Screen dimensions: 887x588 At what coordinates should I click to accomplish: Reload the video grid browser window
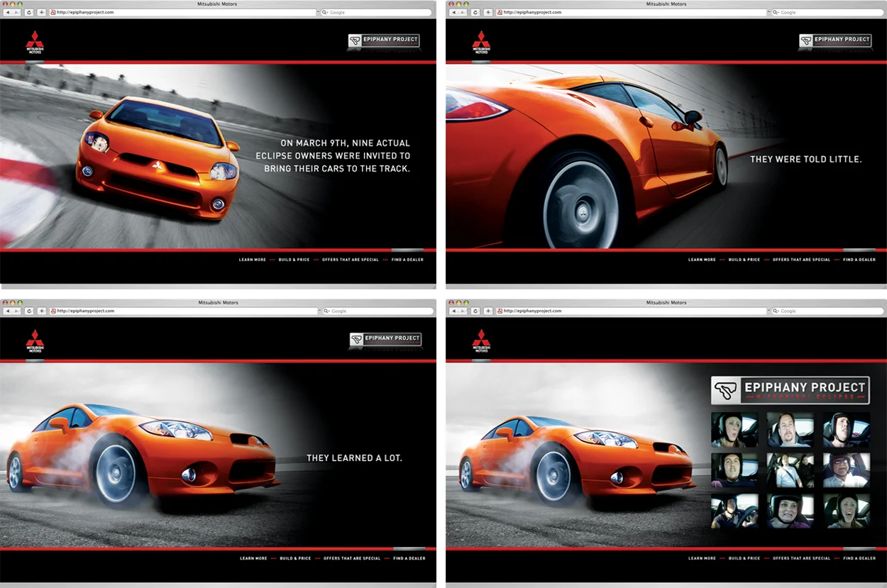(x=476, y=311)
